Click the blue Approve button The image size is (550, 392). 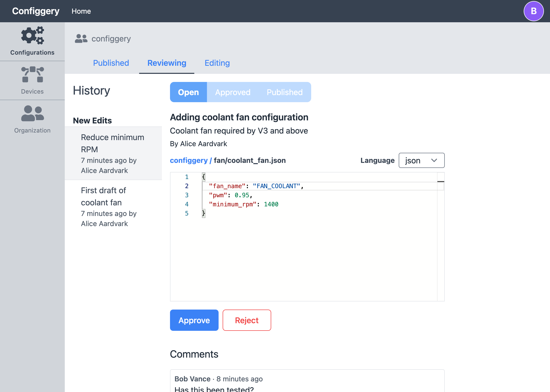point(194,320)
